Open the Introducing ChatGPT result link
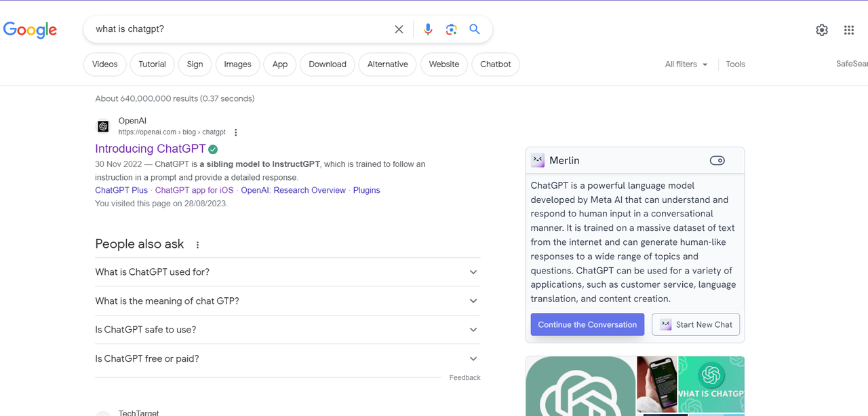 point(150,149)
